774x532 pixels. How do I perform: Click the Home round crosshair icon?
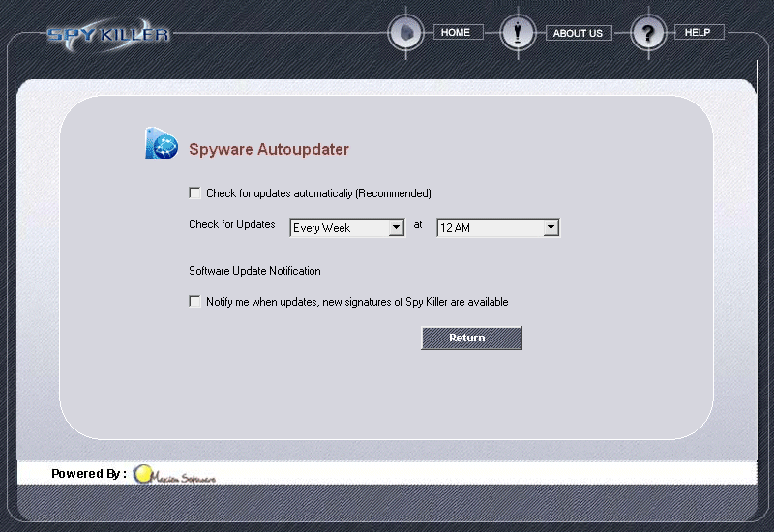coord(405,33)
